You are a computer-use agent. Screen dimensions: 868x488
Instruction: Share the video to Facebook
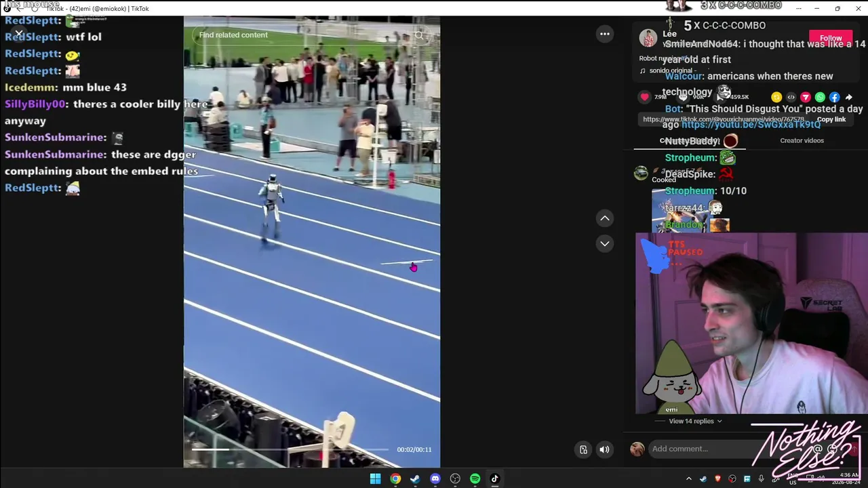click(834, 97)
